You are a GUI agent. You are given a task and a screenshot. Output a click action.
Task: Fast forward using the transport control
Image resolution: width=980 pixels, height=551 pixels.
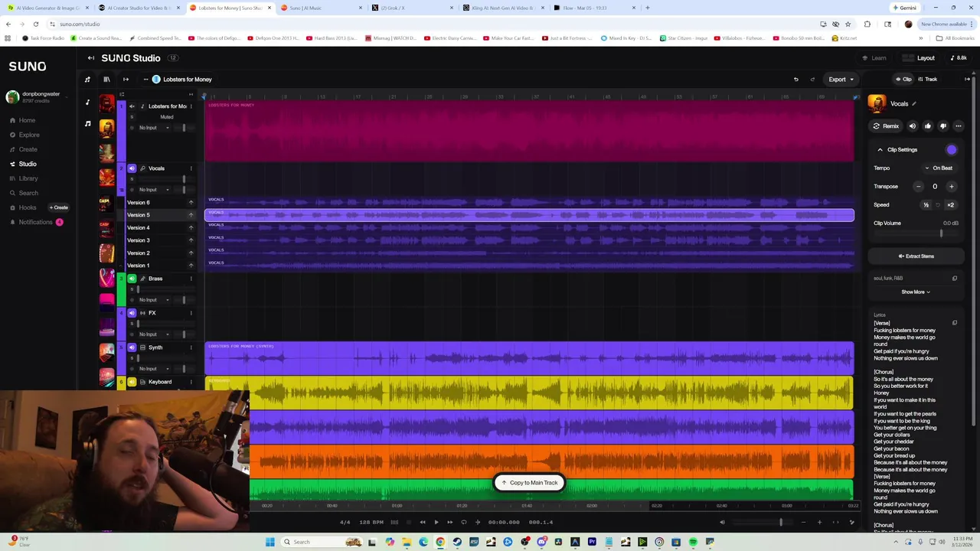tap(449, 522)
